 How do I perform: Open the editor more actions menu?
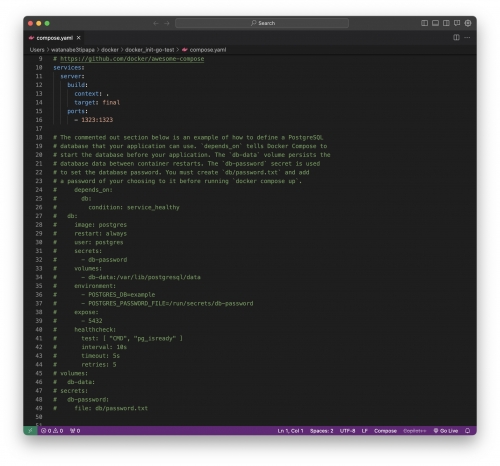(x=467, y=38)
